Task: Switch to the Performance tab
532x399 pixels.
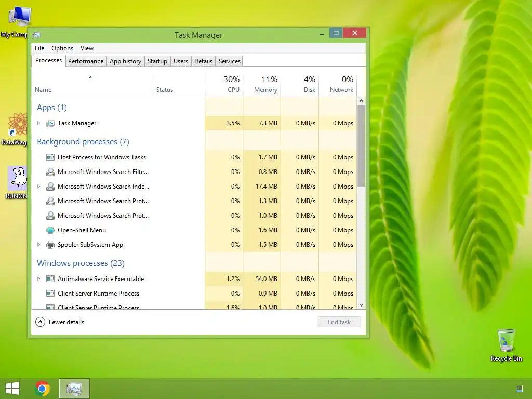Action: pyautogui.click(x=86, y=61)
